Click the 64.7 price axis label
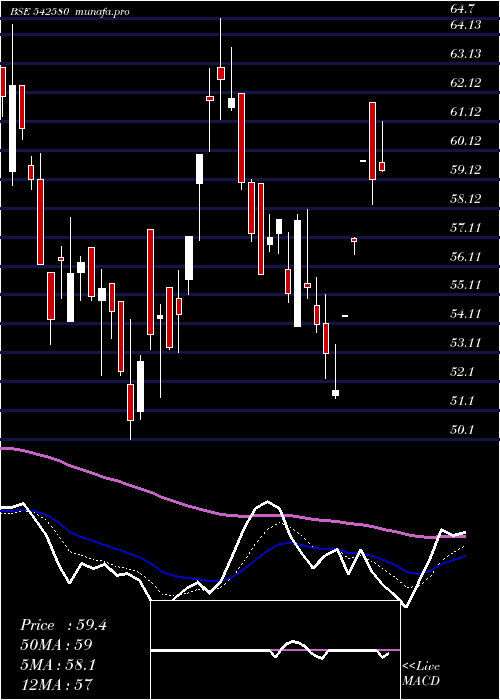Screen dimensions: 500x700 point(463,8)
